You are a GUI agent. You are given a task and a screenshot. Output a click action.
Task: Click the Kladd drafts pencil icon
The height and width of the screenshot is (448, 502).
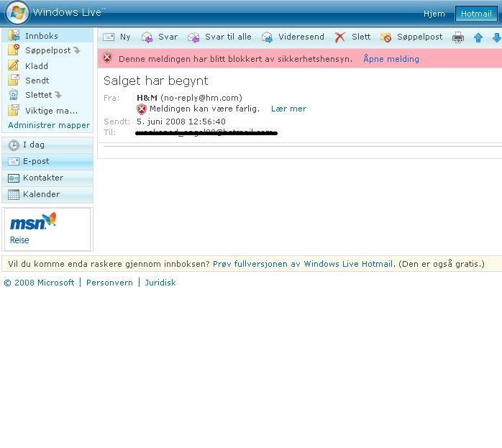tap(14, 65)
